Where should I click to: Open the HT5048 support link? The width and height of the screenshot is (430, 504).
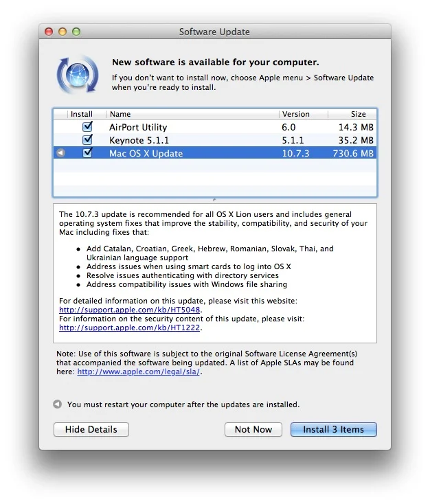tap(130, 310)
